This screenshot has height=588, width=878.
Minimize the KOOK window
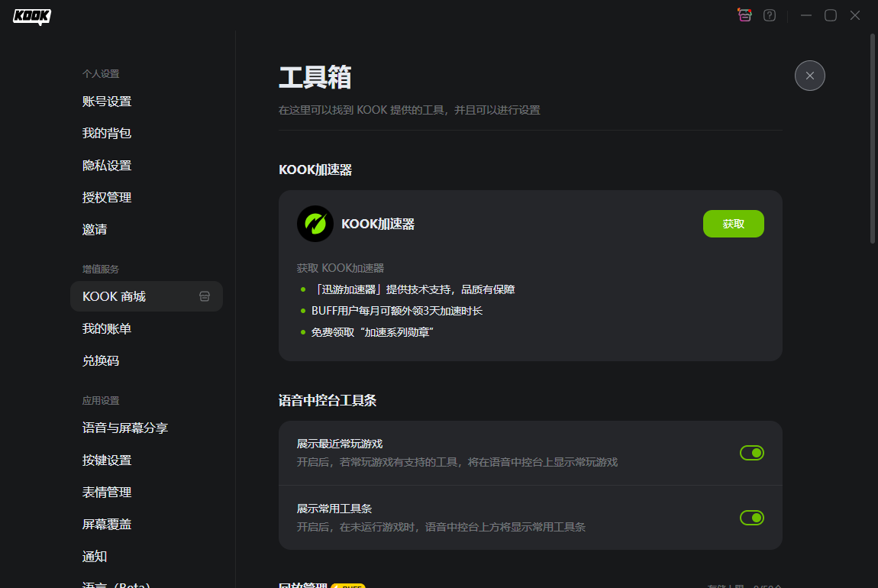click(x=805, y=15)
